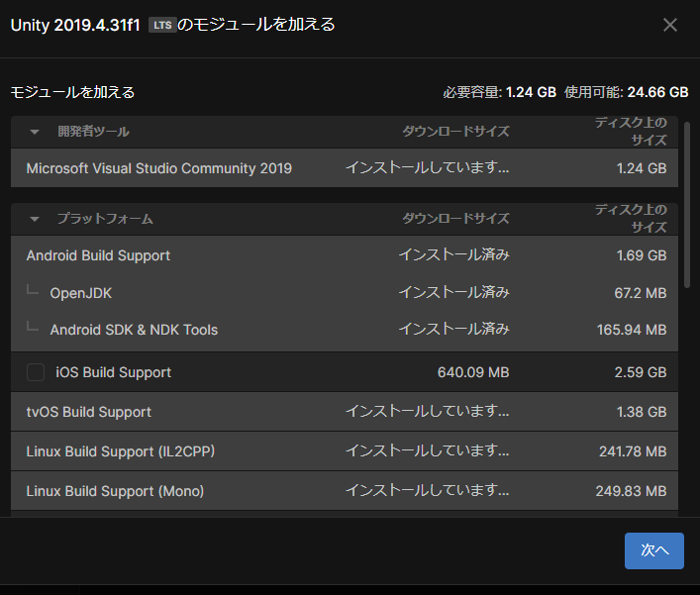Click the 1.38 GB tvOS size
Screen dimensions: 700x595
(642, 412)
